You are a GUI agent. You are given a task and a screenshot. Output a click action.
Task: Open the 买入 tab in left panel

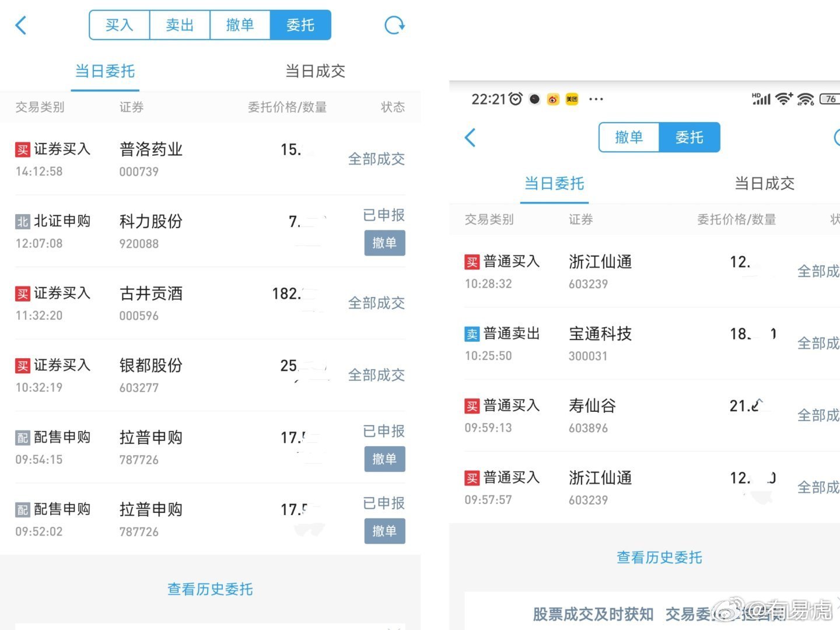click(120, 25)
